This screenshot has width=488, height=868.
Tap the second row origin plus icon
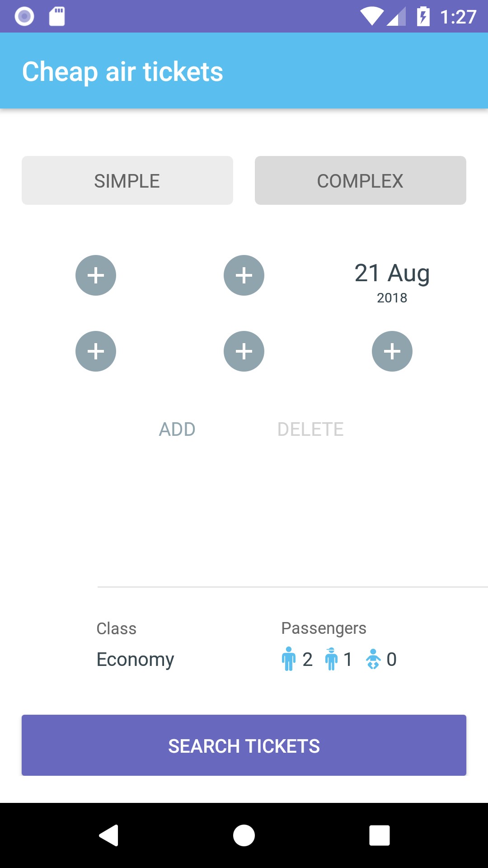pos(96,351)
